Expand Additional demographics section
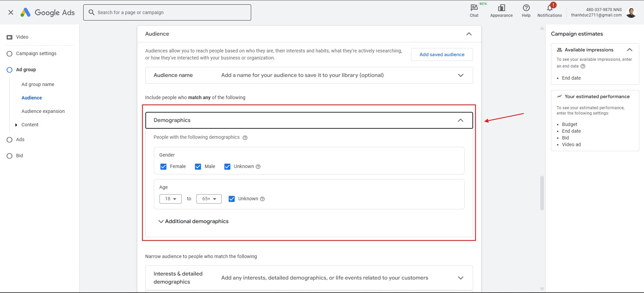Image resolution: width=644 pixels, height=293 pixels. pos(194,221)
